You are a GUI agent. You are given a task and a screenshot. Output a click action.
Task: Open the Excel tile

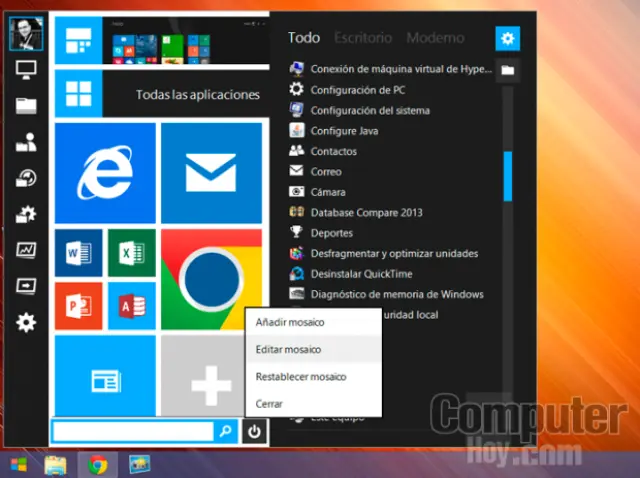pyautogui.click(x=130, y=253)
